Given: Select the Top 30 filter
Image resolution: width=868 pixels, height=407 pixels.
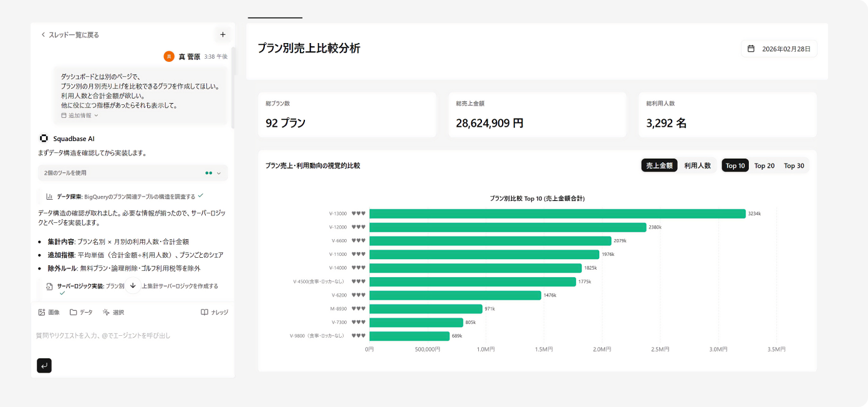Looking at the screenshot, I should tap(794, 165).
